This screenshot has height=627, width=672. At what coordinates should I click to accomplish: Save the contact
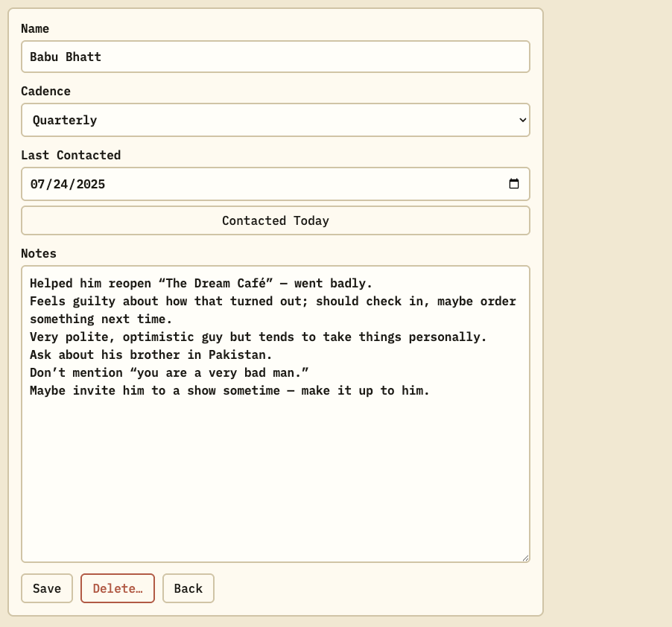[47, 588]
